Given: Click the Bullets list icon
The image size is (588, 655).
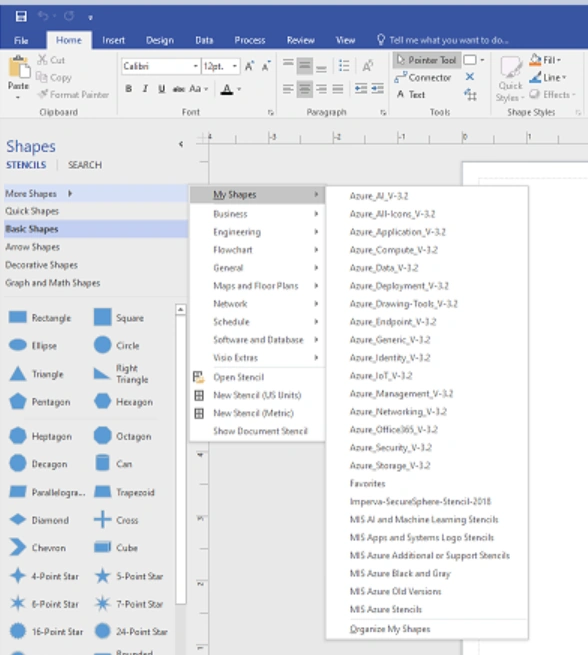Looking at the screenshot, I should 344,66.
